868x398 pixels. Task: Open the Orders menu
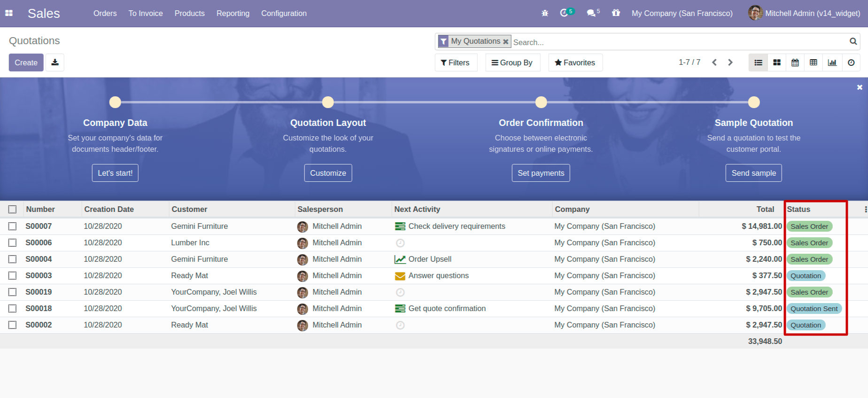coord(105,13)
